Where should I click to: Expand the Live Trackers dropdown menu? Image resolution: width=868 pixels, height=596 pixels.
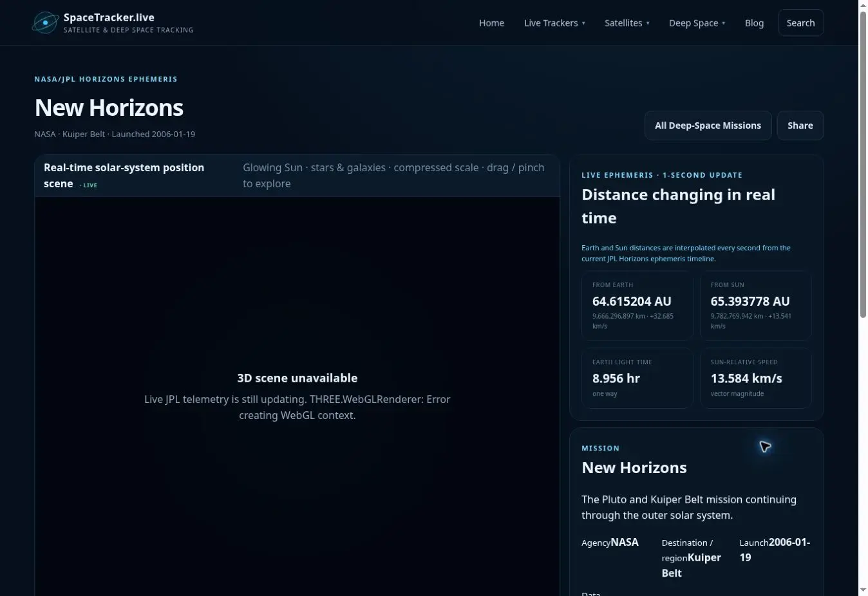(x=554, y=23)
